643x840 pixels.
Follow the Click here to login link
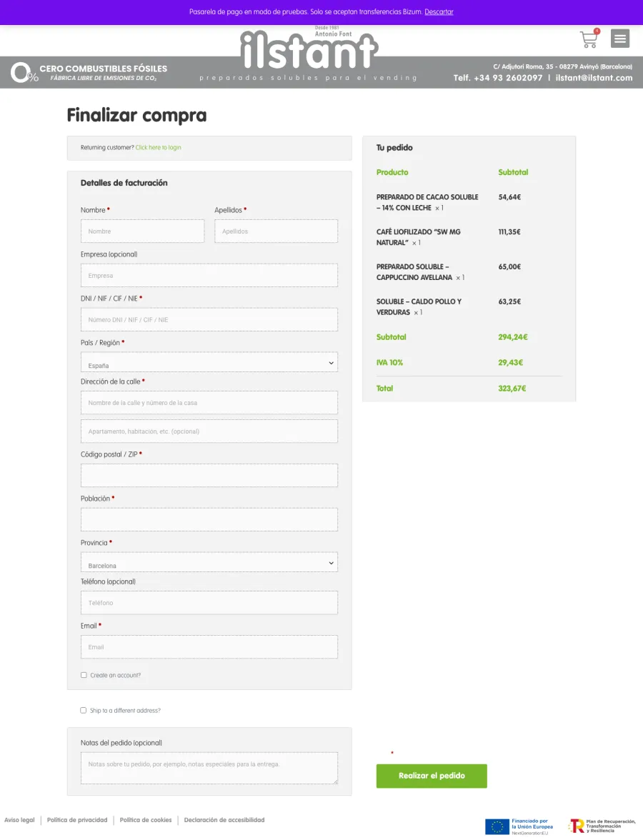tap(158, 147)
